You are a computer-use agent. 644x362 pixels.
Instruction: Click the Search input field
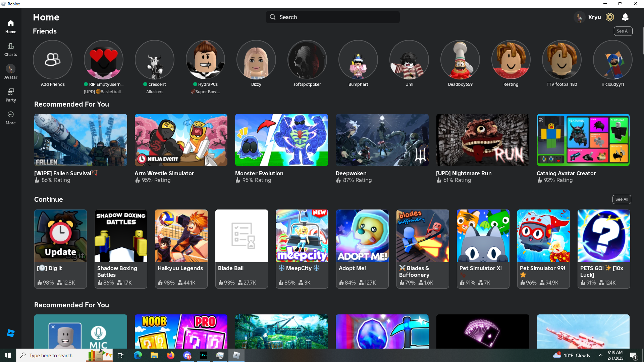tap(332, 17)
